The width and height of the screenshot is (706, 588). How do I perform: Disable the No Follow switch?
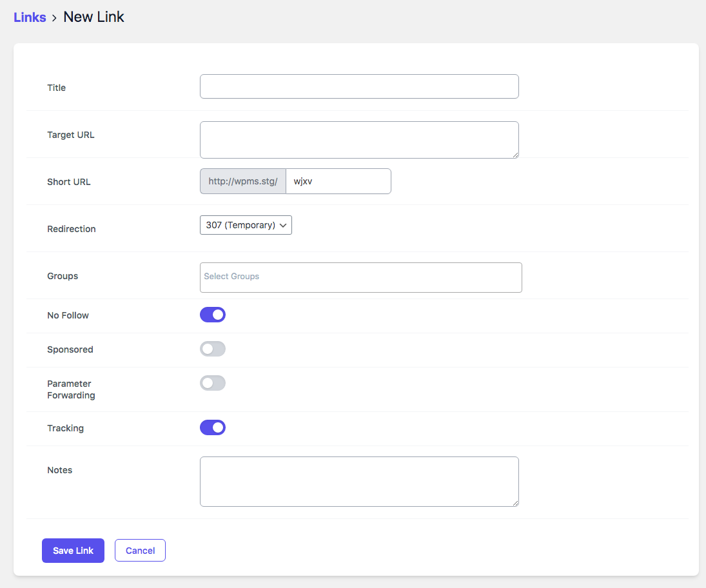coord(213,315)
